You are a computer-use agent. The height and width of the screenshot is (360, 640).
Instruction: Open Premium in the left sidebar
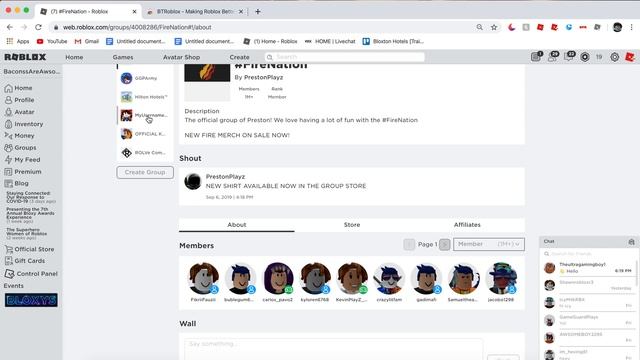(x=23, y=172)
